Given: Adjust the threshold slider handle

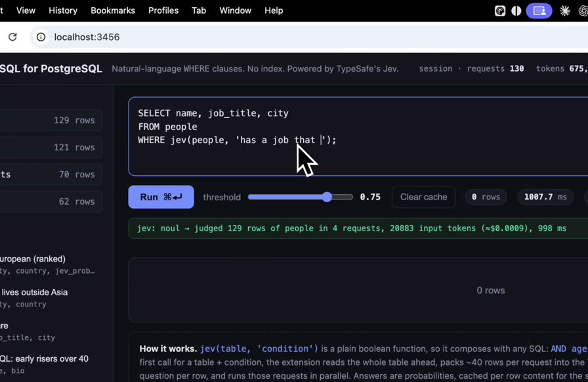Looking at the screenshot, I should (327, 197).
